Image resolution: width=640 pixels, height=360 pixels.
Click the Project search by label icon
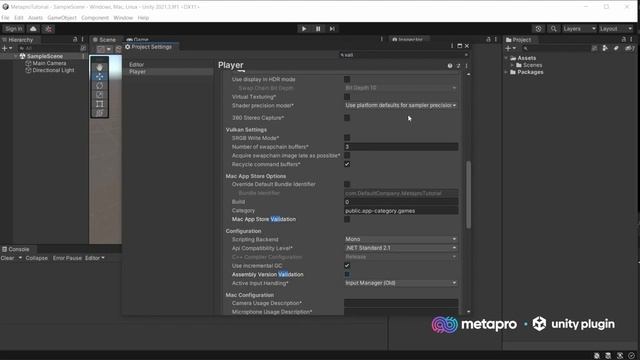click(x=616, y=48)
